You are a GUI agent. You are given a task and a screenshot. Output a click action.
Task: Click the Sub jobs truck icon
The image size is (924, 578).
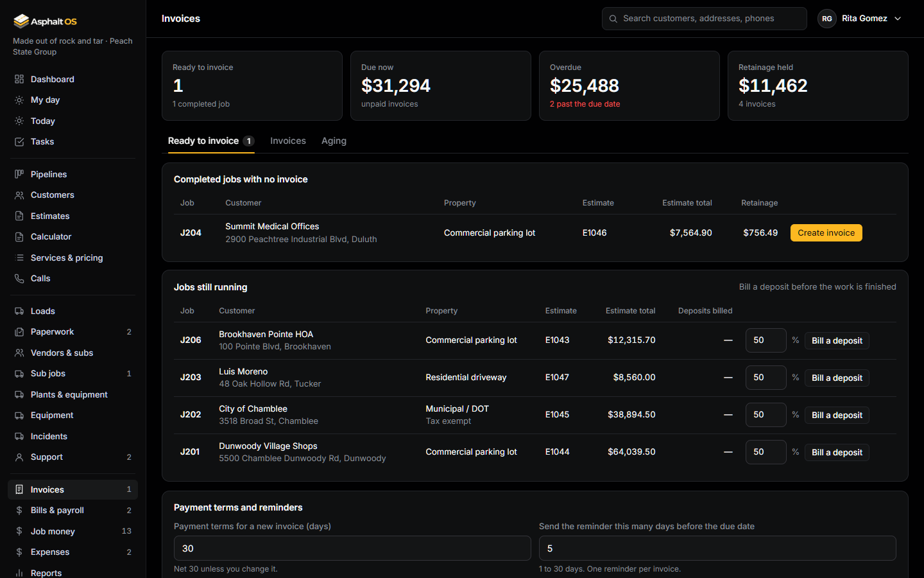(19, 374)
